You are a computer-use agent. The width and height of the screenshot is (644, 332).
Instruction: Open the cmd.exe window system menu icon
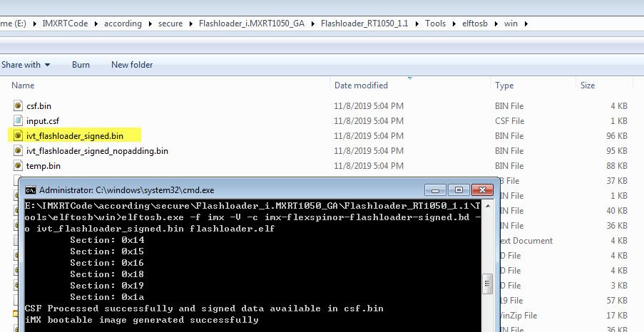[31, 190]
